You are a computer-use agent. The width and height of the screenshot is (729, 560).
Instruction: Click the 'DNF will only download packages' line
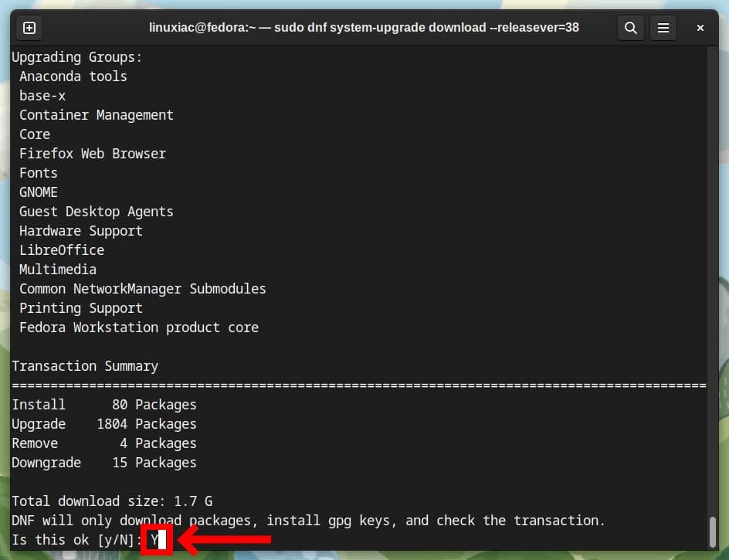coord(308,521)
